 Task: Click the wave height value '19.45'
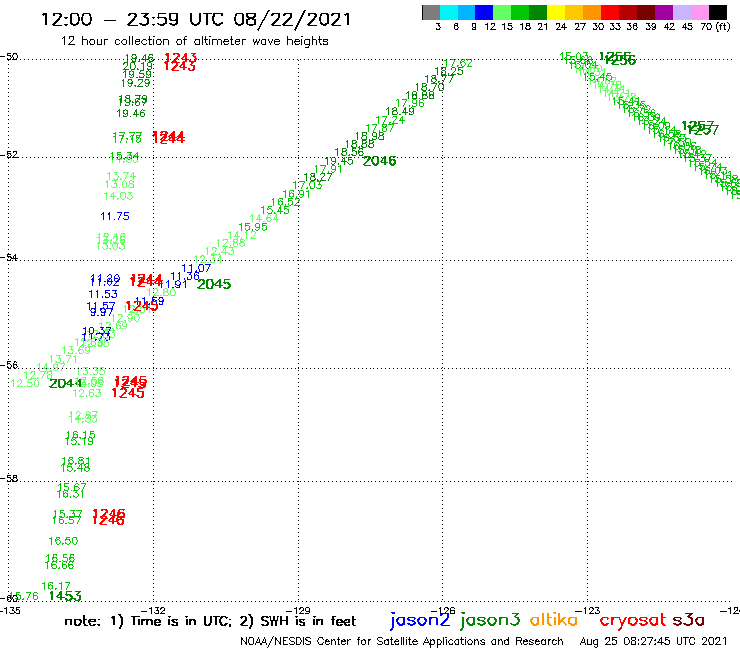339,161
